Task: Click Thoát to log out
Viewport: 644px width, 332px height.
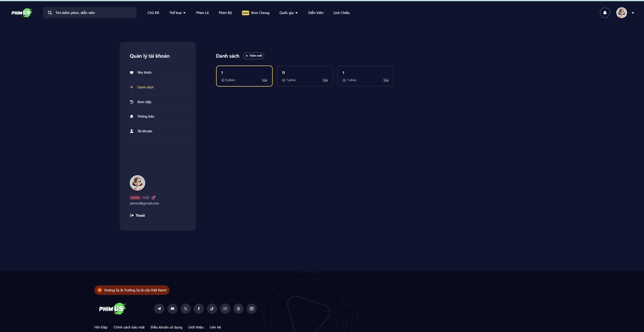Action: [137, 215]
